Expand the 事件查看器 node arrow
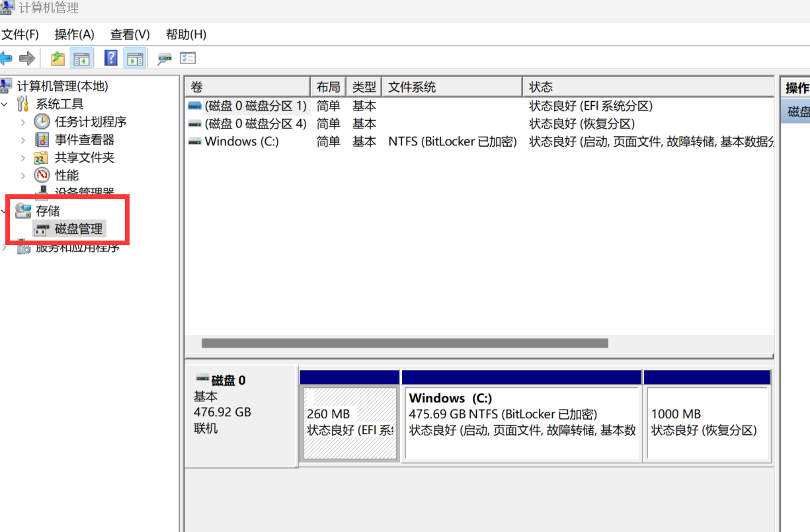The image size is (810, 532). (x=23, y=140)
